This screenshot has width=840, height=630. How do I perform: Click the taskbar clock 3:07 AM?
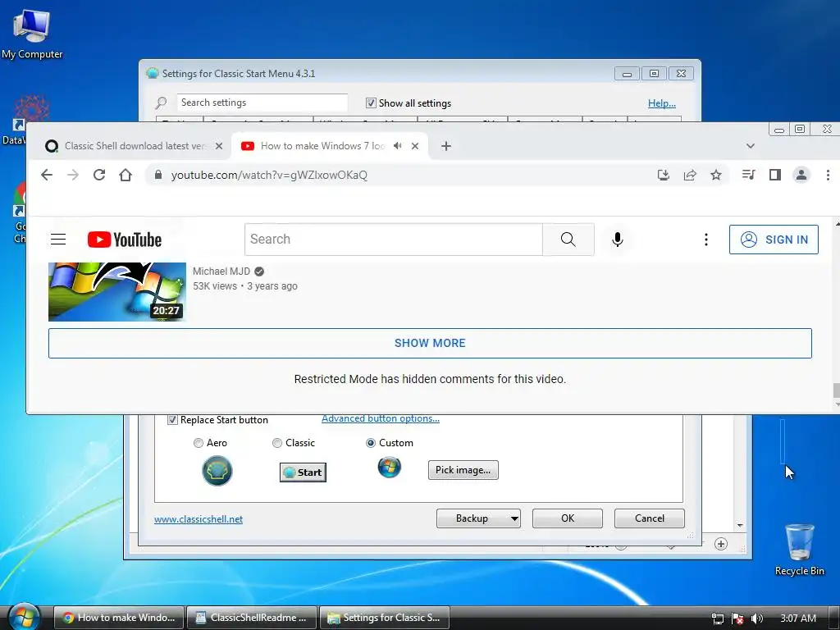pyautogui.click(x=797, y=619)
